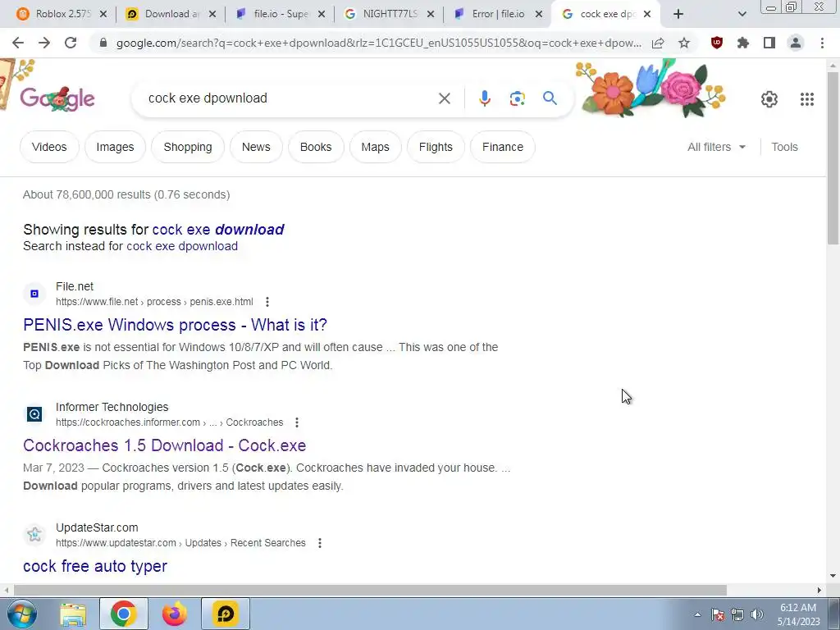This screenshot has width=840, height=630.
Task: Open the Chrome profile avatar
Action: (796, 43)
